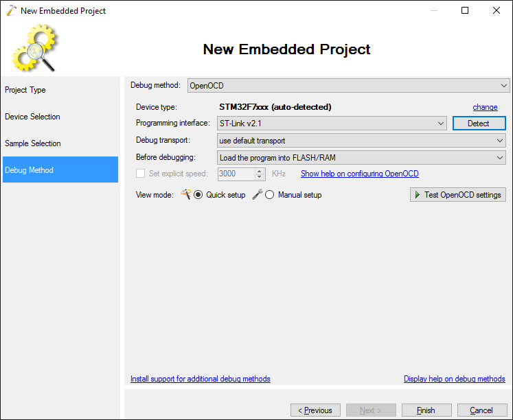Open Display help on debug methods link
The height and width of the screenshot is (420, 513).
click(455, 379)
